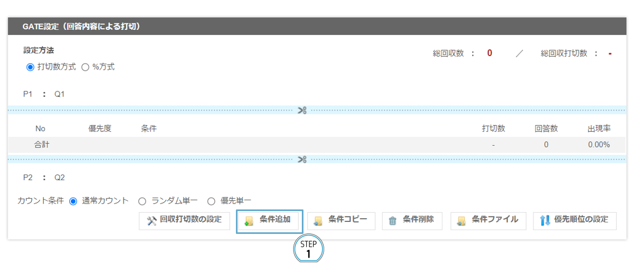This screenshot has height=272, width=644.
Task: Click the 優先度 column header
Action: [100, 129]
